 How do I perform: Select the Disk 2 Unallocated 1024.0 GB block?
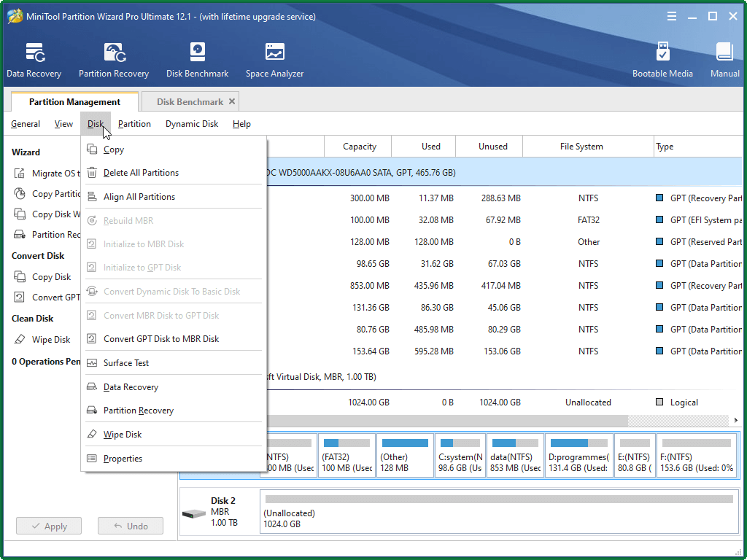click(499, 511)
